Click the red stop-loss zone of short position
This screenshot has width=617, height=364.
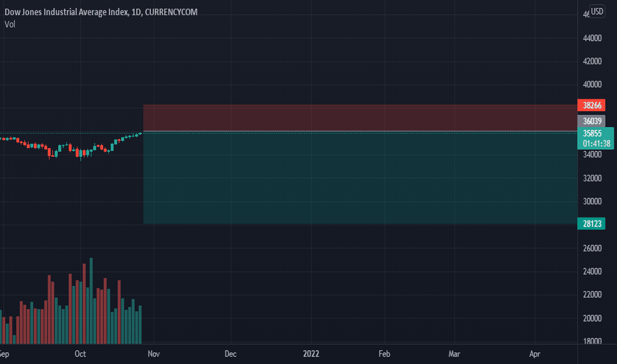pyautogui.click(x=360, y=118)
